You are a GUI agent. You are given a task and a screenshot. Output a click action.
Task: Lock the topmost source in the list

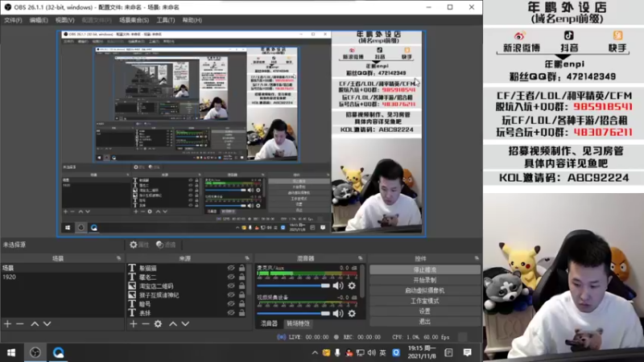(242, 268)
